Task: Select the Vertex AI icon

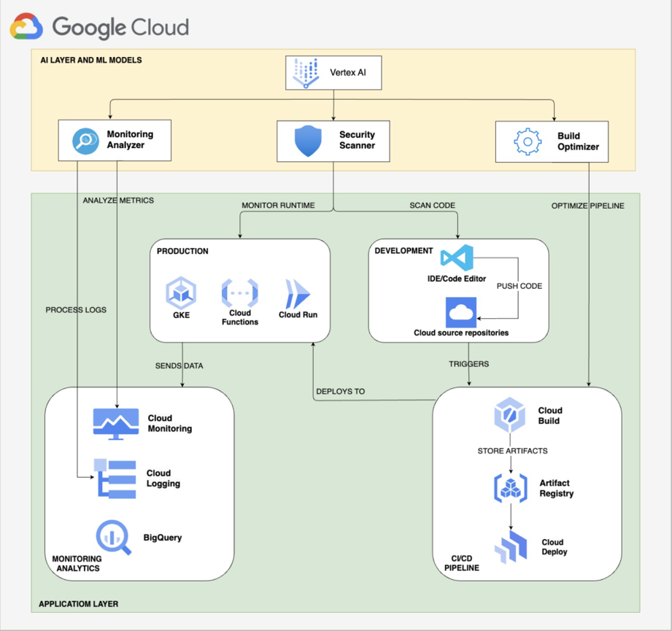Action: coord(306,73)
